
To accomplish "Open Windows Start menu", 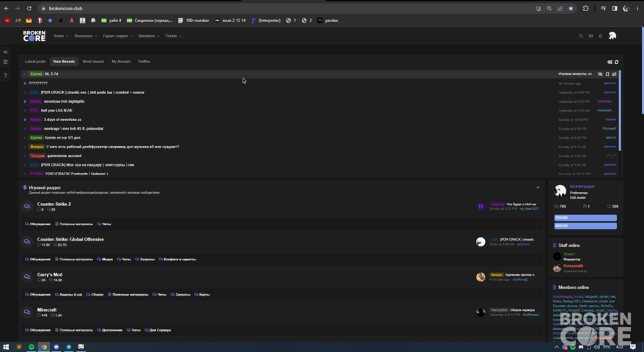I will (6, 347).
